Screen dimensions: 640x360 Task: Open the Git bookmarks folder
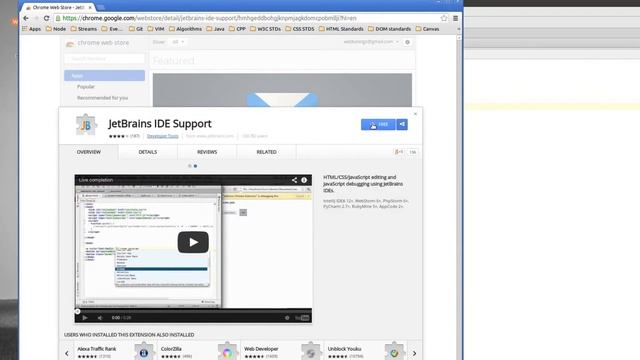click(x=136, y=29)
